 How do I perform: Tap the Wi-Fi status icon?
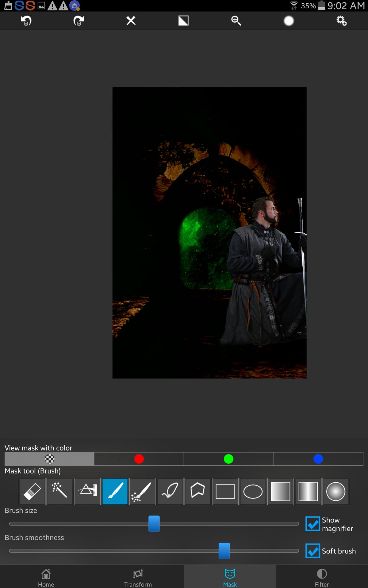[294, 6]
